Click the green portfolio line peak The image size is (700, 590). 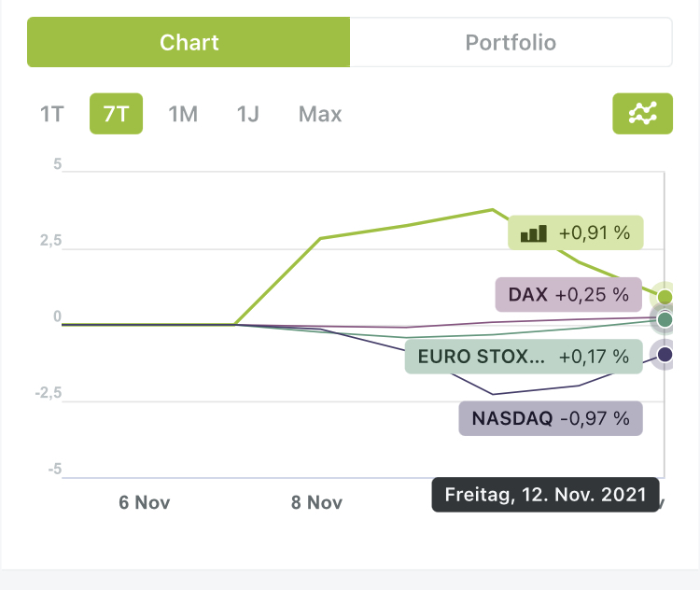pos(493,209)
